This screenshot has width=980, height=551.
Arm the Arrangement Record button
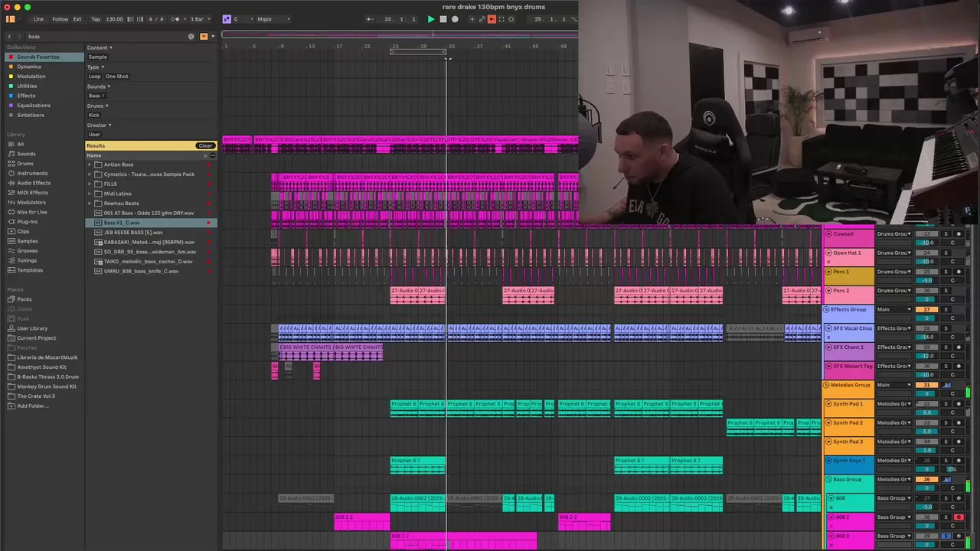pos(455,19)
